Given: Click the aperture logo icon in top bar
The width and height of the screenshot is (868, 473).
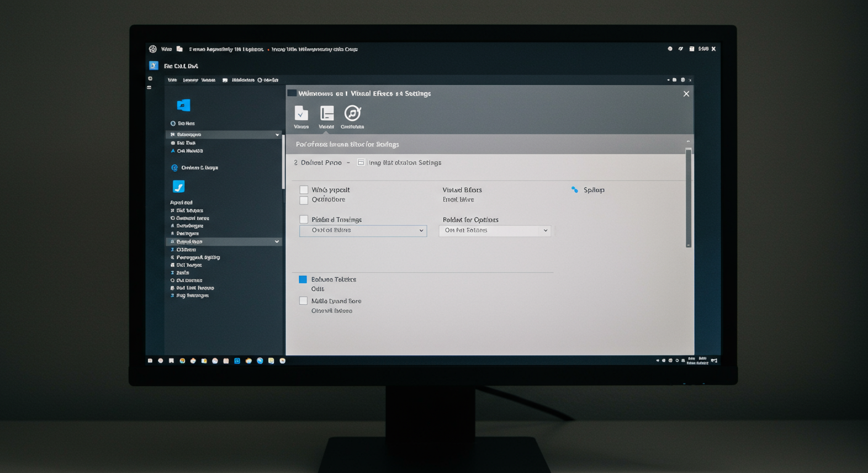Looking at the screenshot, I should coord(153,49).
